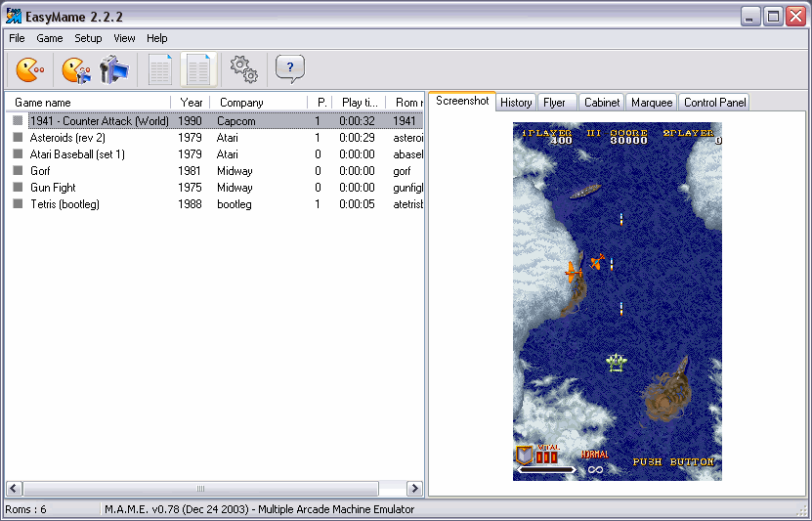Image resolution: width=812 pixels, height=521 pixels.
Task: Click the year 1981 cell
Action: 190,170
